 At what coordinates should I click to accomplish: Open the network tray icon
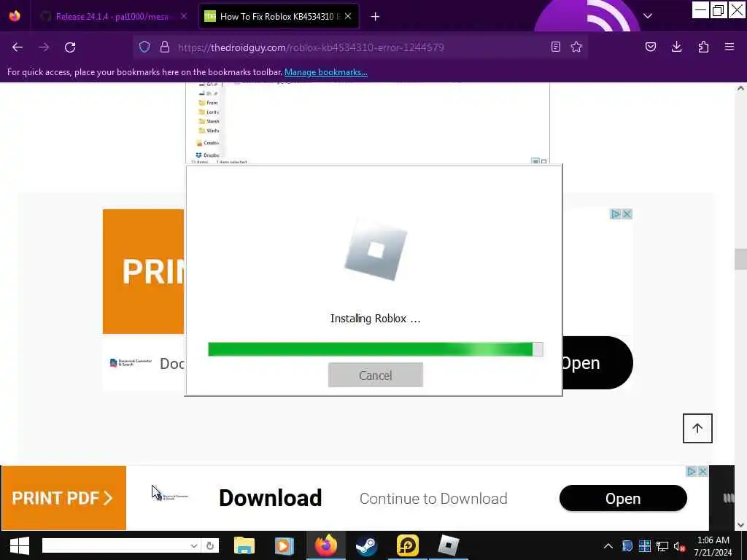(x=662, y=547)
